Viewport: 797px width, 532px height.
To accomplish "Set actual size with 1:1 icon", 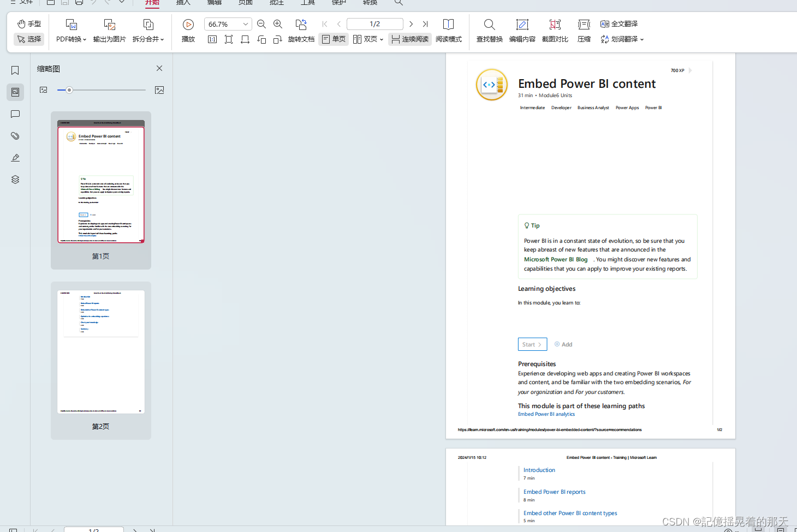I will [212, 39].
